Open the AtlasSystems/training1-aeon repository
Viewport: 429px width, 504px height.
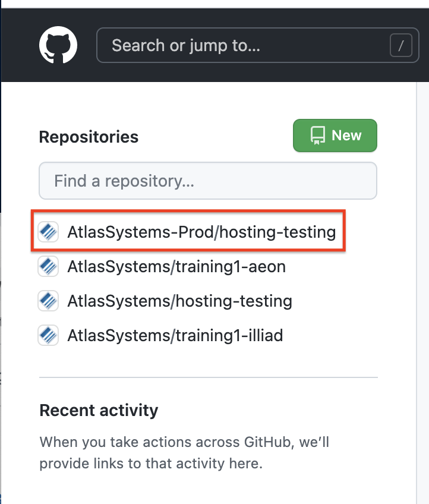pyautogui.click(x=176, y=267)
